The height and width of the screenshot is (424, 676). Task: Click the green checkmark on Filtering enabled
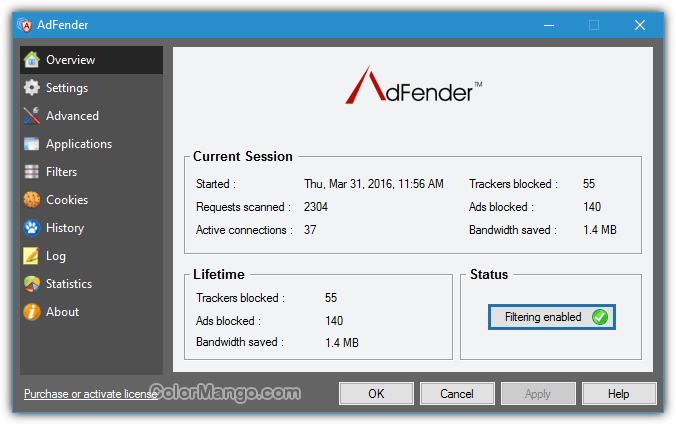[x=600, y=317]
